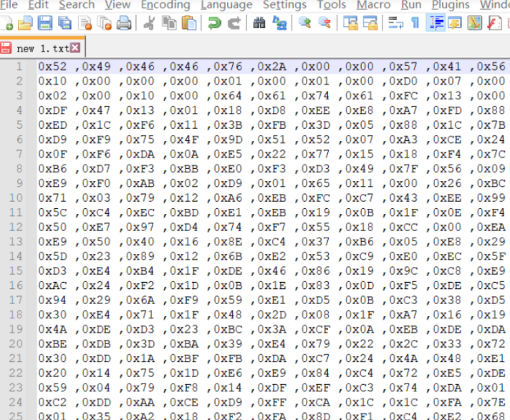The height and width of the screenshot is (420, 510).
Task: Open the Encoding menu
Action: pos(165,4)
